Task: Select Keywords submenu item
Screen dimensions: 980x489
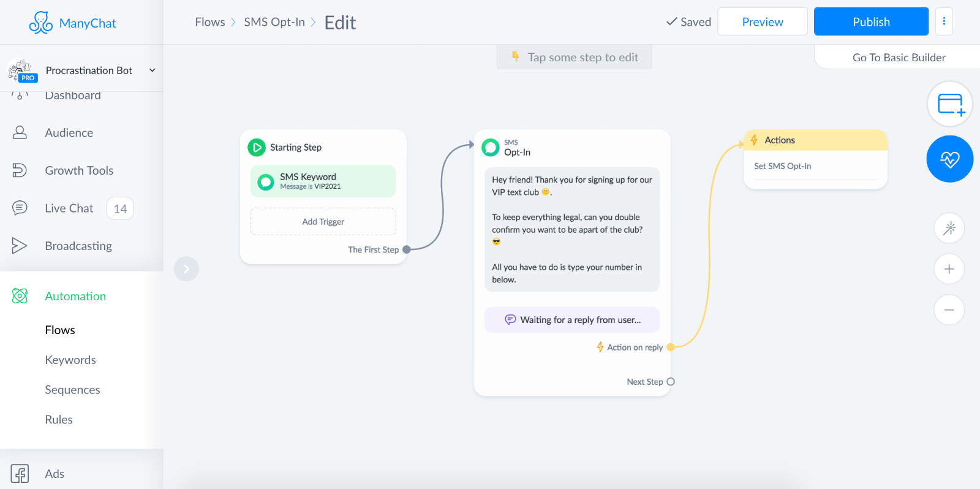Action: click(x=70, y=360)
